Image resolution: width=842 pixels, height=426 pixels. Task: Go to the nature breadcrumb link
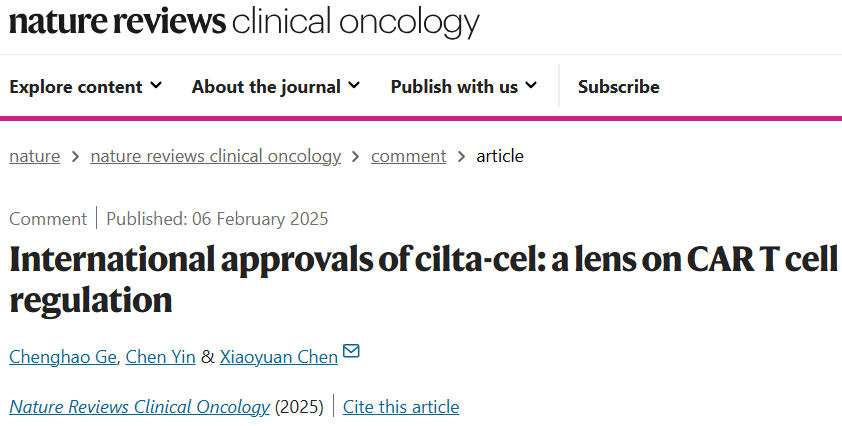pyautogui.click(x=34, y=156)
